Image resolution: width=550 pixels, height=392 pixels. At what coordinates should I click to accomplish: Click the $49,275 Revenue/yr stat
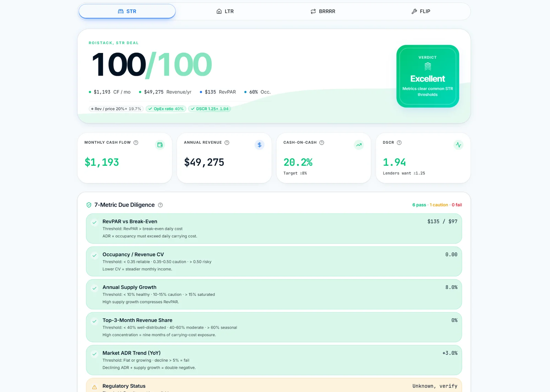coord(165,92)
